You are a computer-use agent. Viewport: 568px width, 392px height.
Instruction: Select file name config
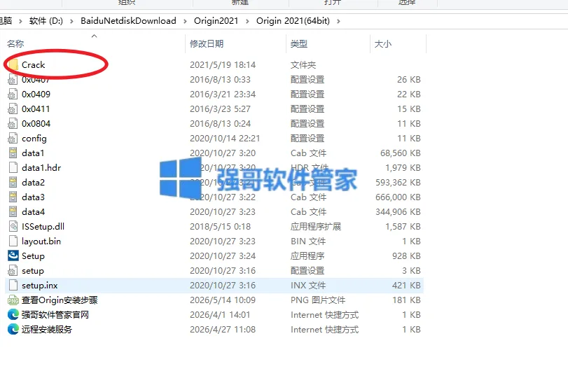(x=34, y=139)
